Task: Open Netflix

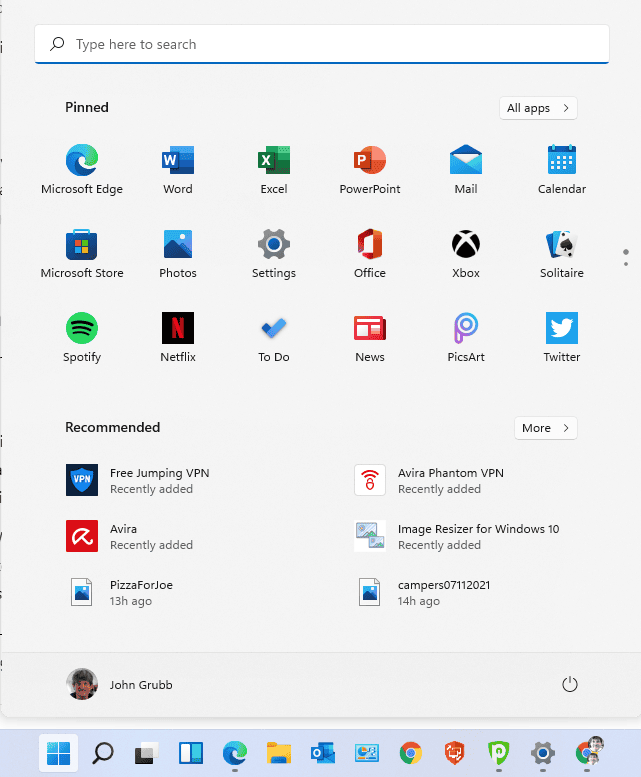Action: click(x=178, y=338)
